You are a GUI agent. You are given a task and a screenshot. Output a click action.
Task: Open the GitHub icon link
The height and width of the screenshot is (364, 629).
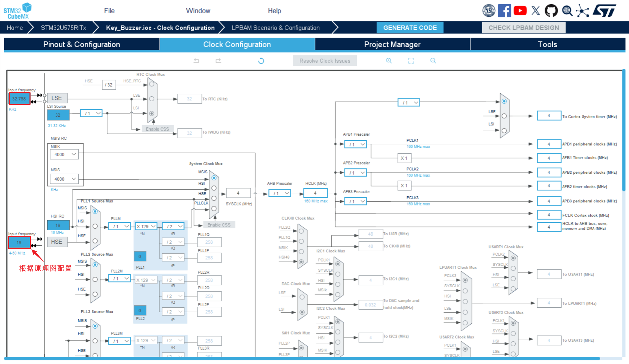(551, 10)
